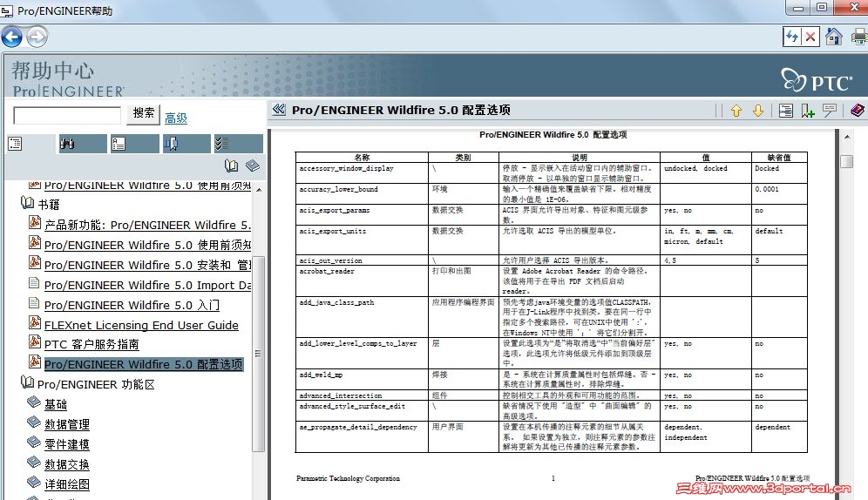Go to previous topic with up arrow
The width and height of the screenshot is (868, 500).
[736, 111]
